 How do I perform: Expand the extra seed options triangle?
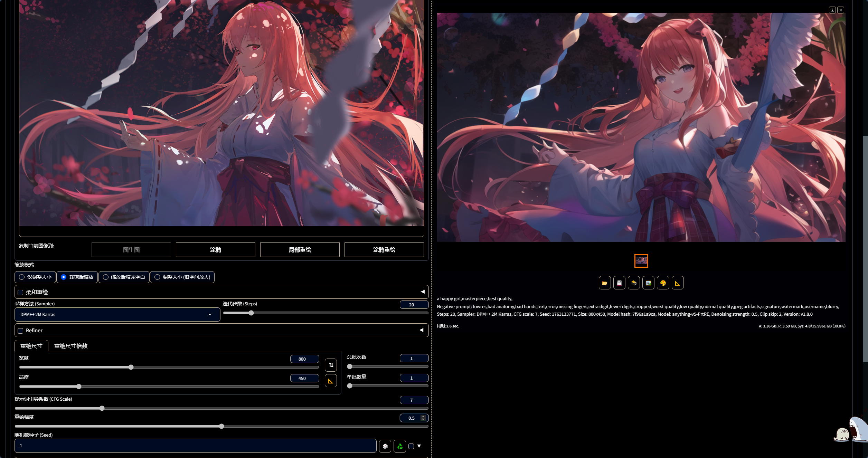[x=419, y=446]
